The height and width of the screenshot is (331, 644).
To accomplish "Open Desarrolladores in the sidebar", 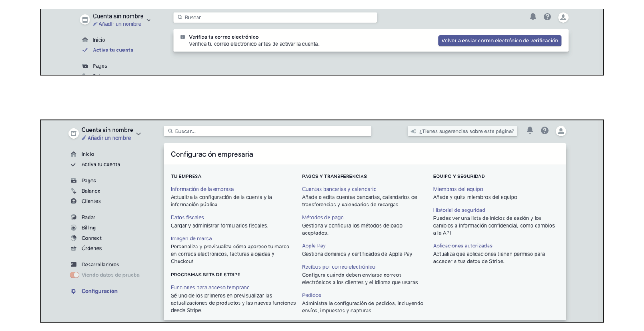I will point(100,265).
